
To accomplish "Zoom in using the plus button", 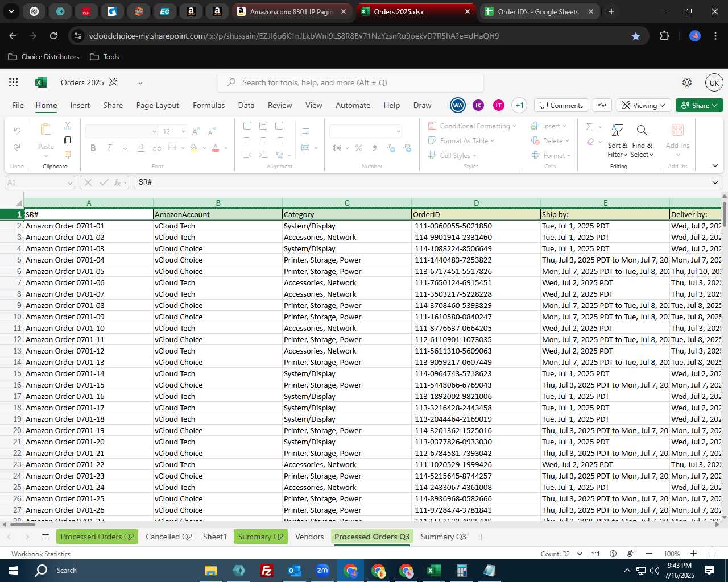I will point(693,554).
